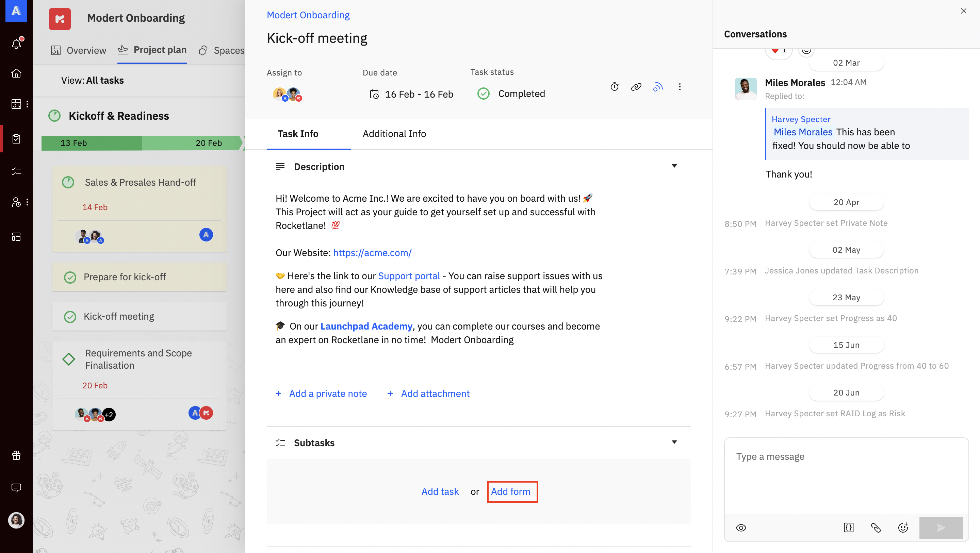Screen dimensions: 980x553
Task: Collapse the Subtasks section arrow
Action: click(674, 442)
